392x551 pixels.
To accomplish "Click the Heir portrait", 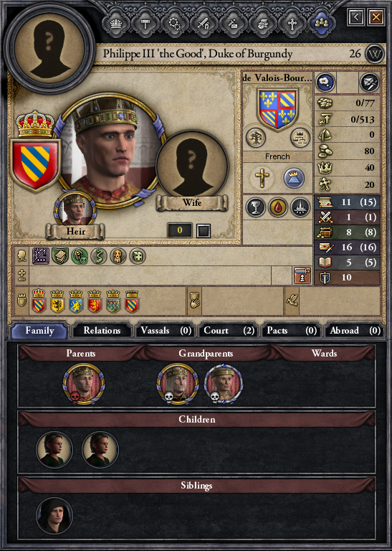I will pos(75,210).
